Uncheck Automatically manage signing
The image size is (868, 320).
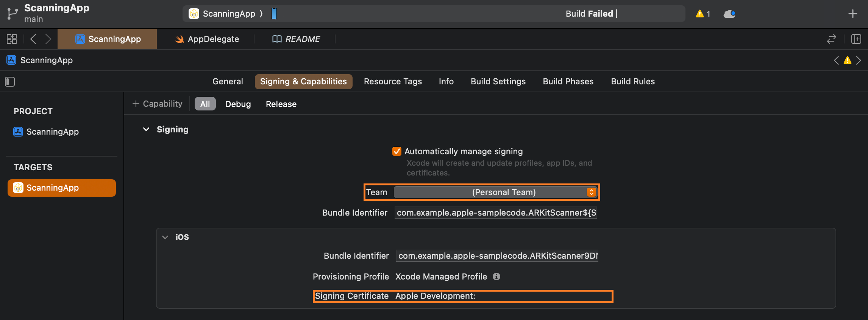coord(397,151)
